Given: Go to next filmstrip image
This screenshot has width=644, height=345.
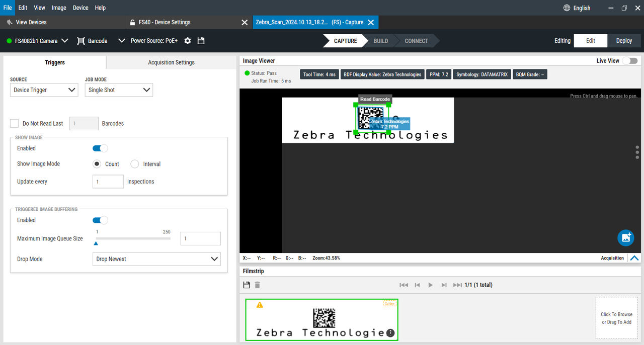Looking at the screenshot, I should tap(444, 285).
